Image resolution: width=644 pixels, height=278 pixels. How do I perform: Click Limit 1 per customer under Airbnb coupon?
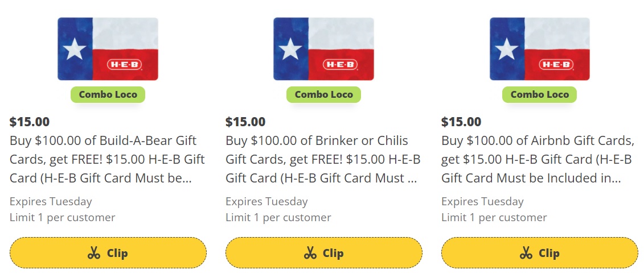click(x=494, y=217)
